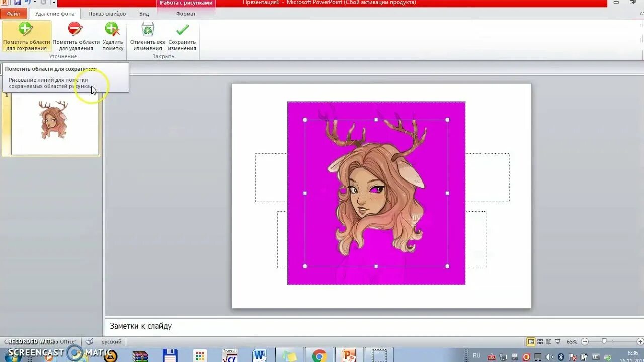Image resolution: width=644 pixels, height=362 pixels.
Task: Click Undo in Quick Access toolbar
Action: (27, 3)
